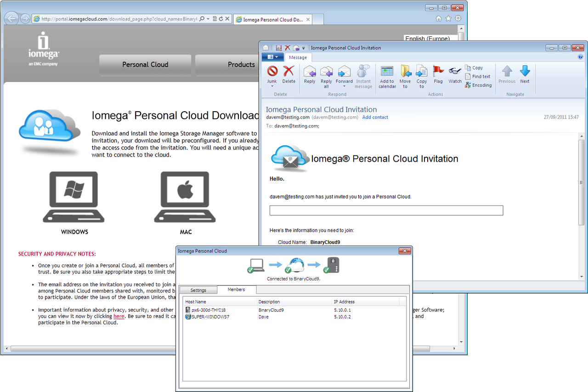The height and width of the screenshot is (392, 588).
Task: Refresh the browser page
Action: click(x=221, y=19)
